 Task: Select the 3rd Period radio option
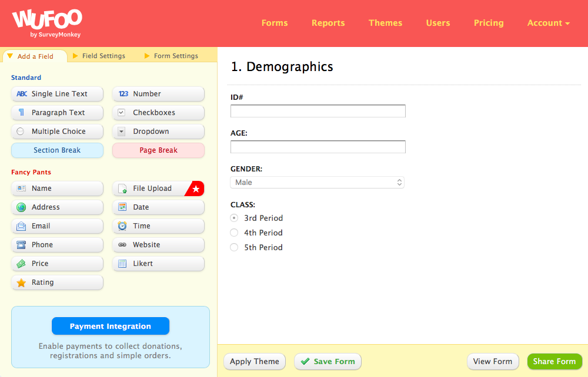234,218
